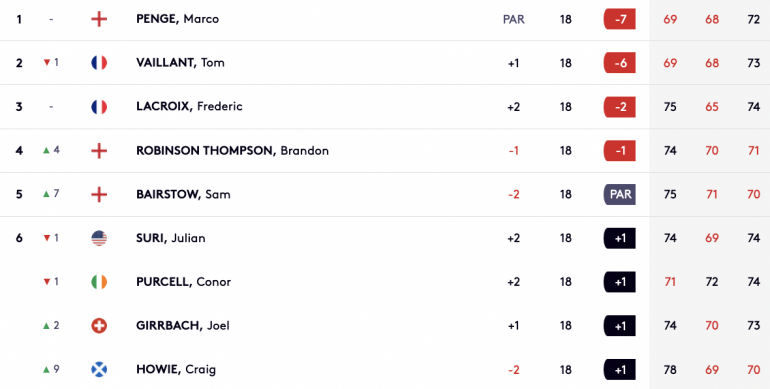770x389 pixels.
Task: Click Lacroix's round two score 65
Action: 712,107
